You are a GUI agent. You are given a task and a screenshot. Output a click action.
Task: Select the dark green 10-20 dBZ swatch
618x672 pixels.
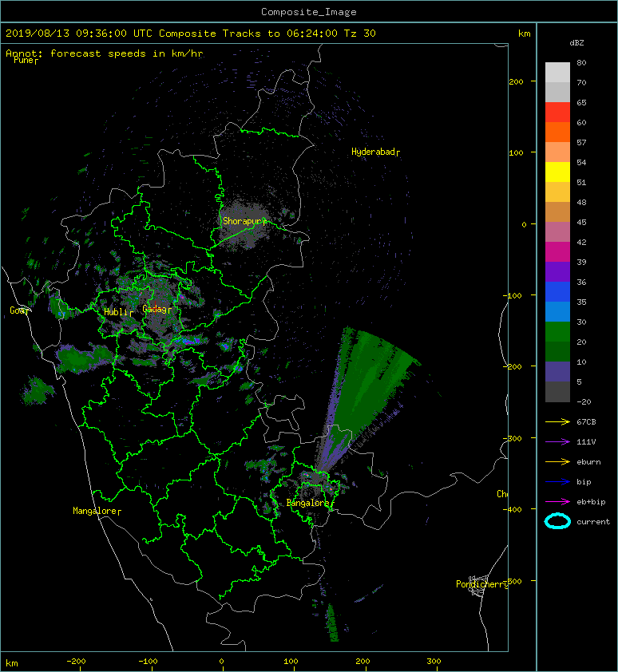(557, 351)
